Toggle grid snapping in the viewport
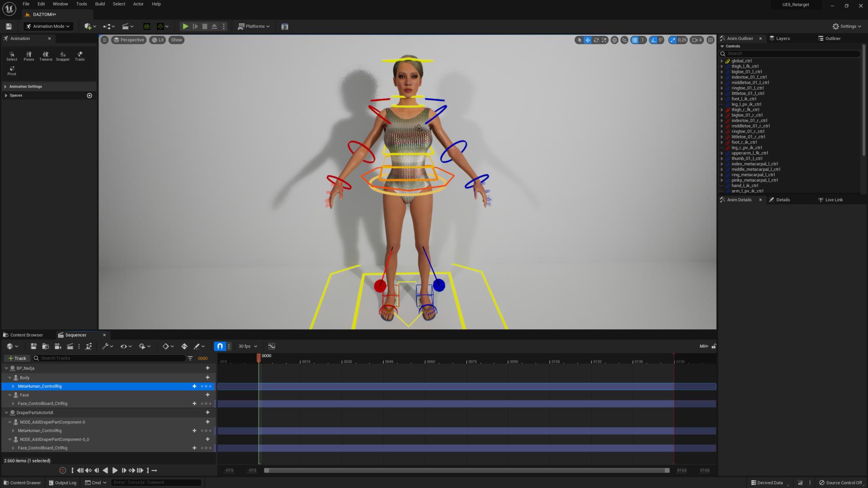This screenshot has height=488, width=868. point(635,40)
